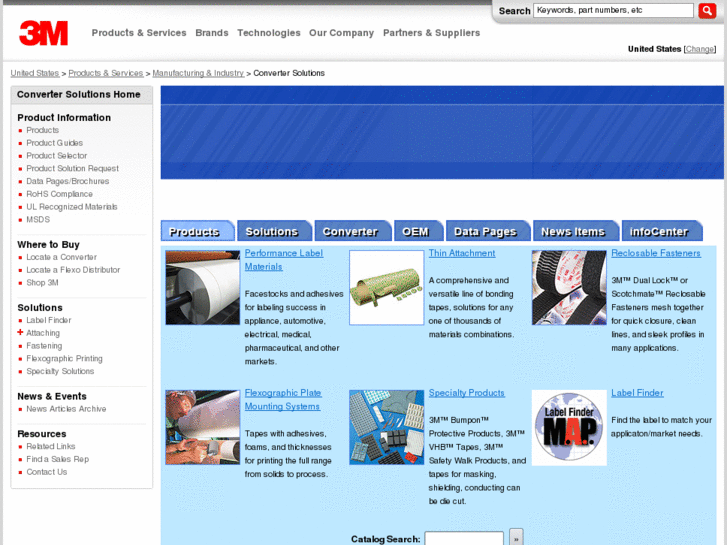Open Specialty Products title link
Screen dimensions: 727x545
point(466,393)
